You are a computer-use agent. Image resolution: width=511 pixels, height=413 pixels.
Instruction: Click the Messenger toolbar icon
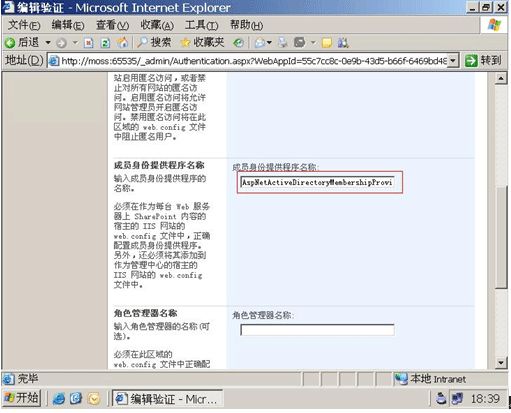point(343,43)
